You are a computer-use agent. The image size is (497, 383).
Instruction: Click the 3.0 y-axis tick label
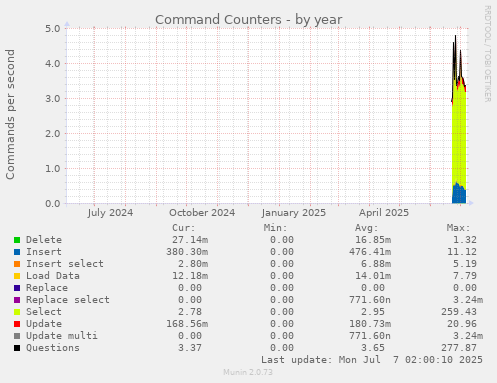(53, 98)
